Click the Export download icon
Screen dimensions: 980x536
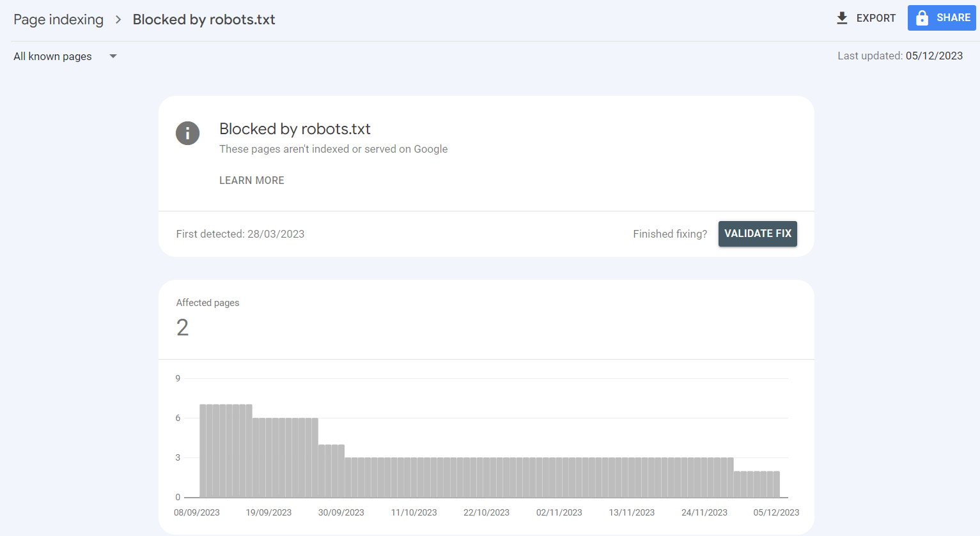(842, 18)
